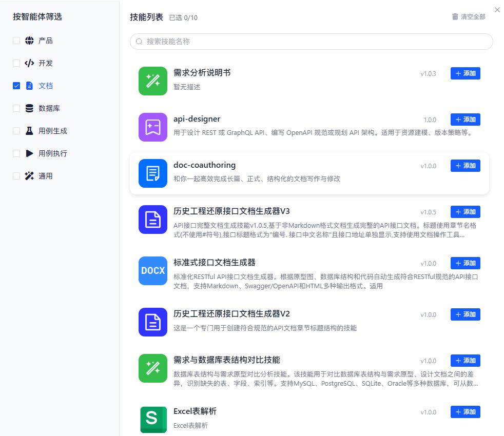Click the doc-coauthoring skill title
The height and width of the screenshot is (436, 504).
point(204,165)
